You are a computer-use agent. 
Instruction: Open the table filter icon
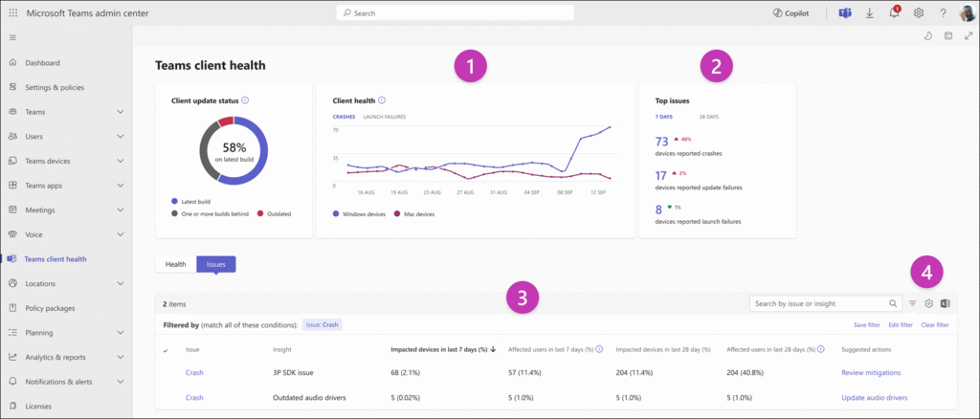coord(912,303)
